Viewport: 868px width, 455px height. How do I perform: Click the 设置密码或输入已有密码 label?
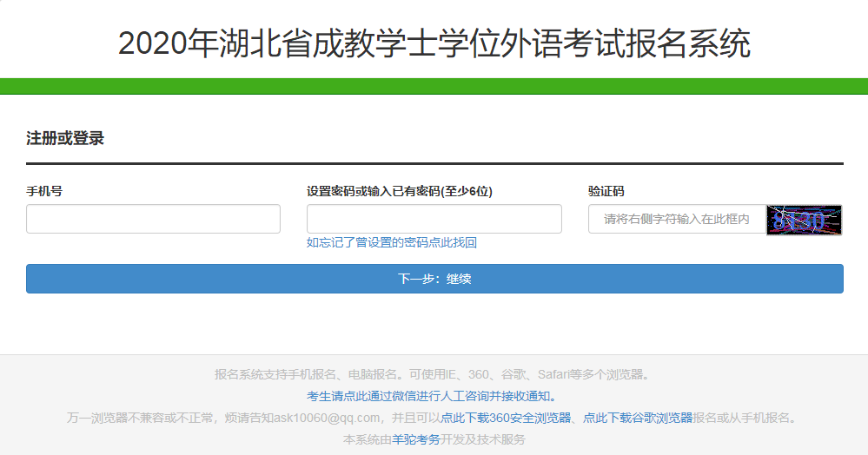(x=393, y=191)
